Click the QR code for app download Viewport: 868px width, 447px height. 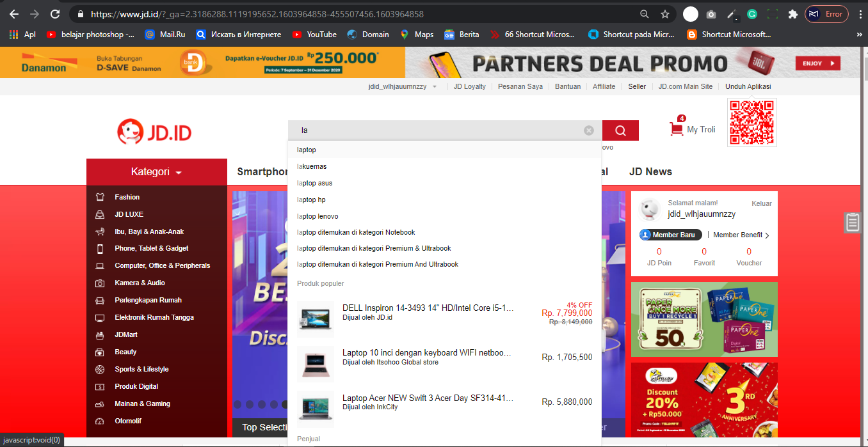click(752, 122)
